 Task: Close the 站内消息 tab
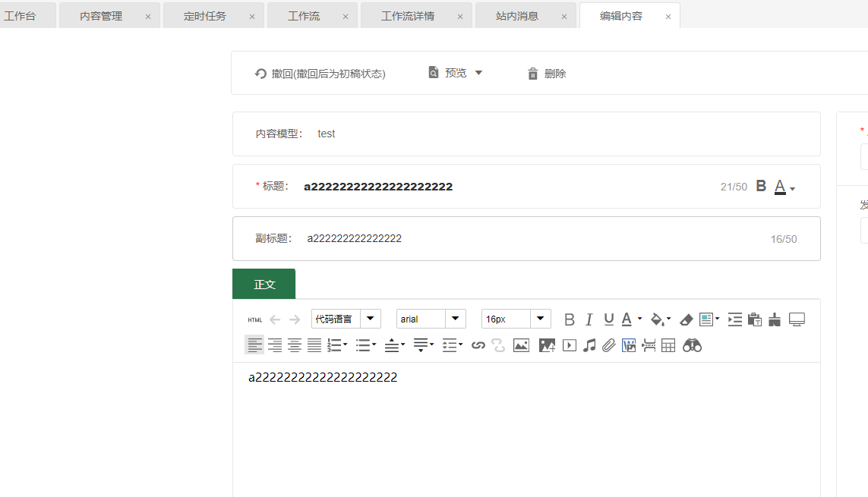(x=564, y=17)
